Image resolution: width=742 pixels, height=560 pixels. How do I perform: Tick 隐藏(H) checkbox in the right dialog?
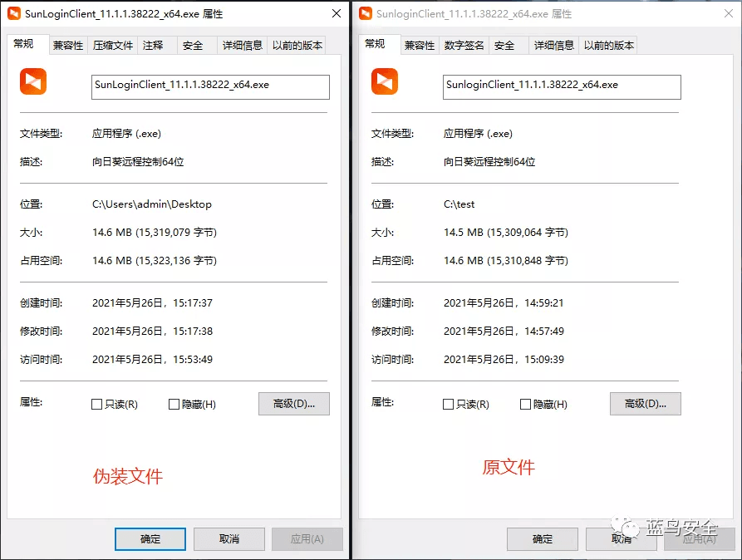click(525, 405)
